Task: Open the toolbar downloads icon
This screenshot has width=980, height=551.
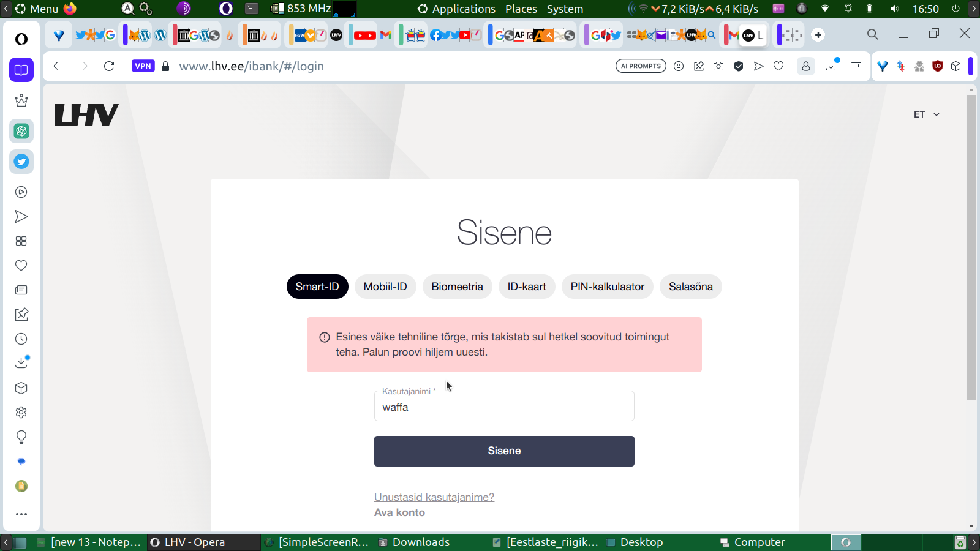Action: pos(832,65)
